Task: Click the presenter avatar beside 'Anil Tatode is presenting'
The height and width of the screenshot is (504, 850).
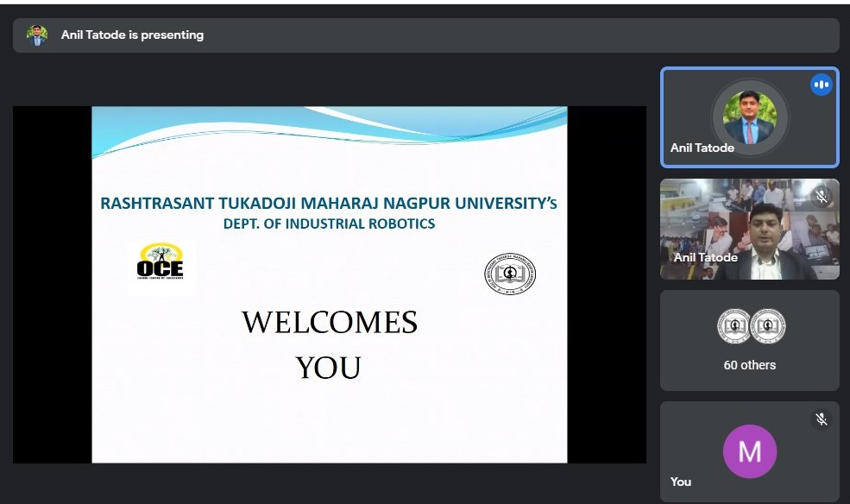Action: [x=37, y=35]
